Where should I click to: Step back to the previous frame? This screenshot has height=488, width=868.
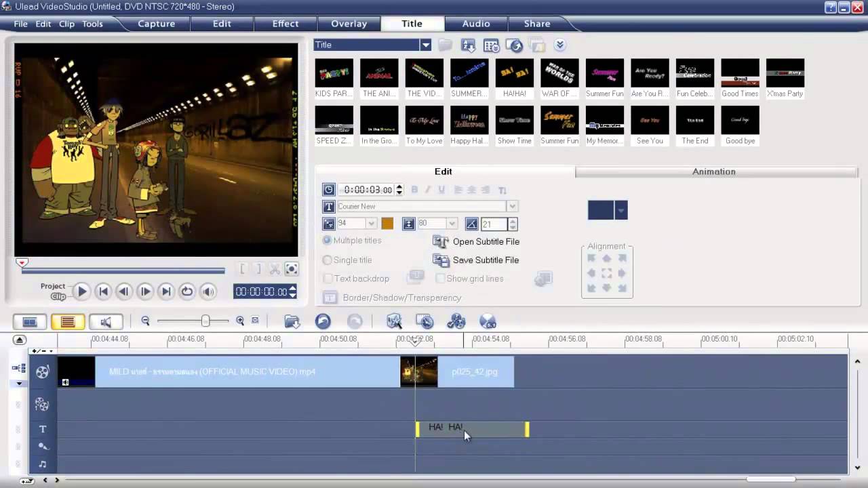pyautogui.click(x=123, y=291)
